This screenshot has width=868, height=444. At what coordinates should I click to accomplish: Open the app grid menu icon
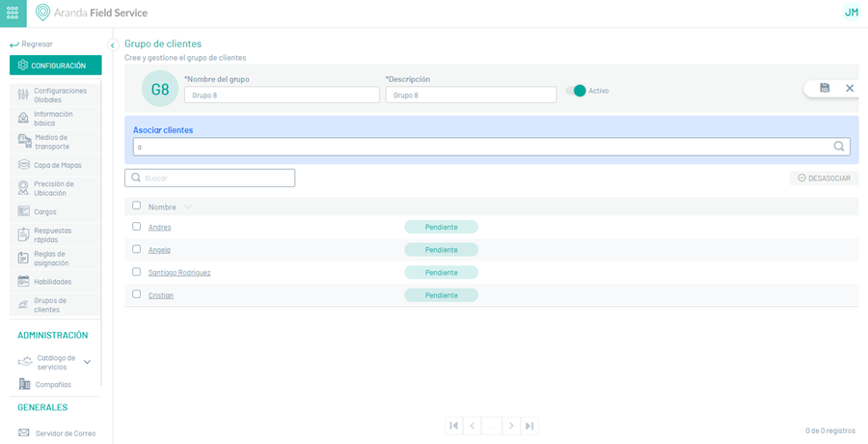tap(13, 13)
